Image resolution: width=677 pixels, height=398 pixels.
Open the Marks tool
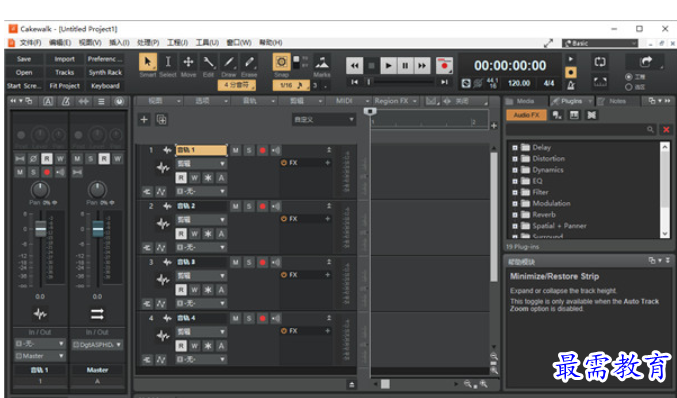pos(322,62)
